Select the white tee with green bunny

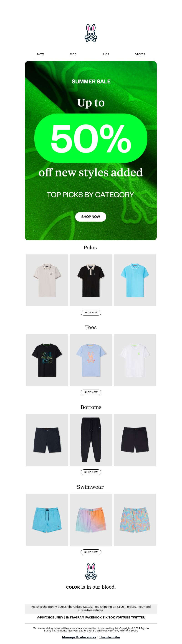point(135,360)
